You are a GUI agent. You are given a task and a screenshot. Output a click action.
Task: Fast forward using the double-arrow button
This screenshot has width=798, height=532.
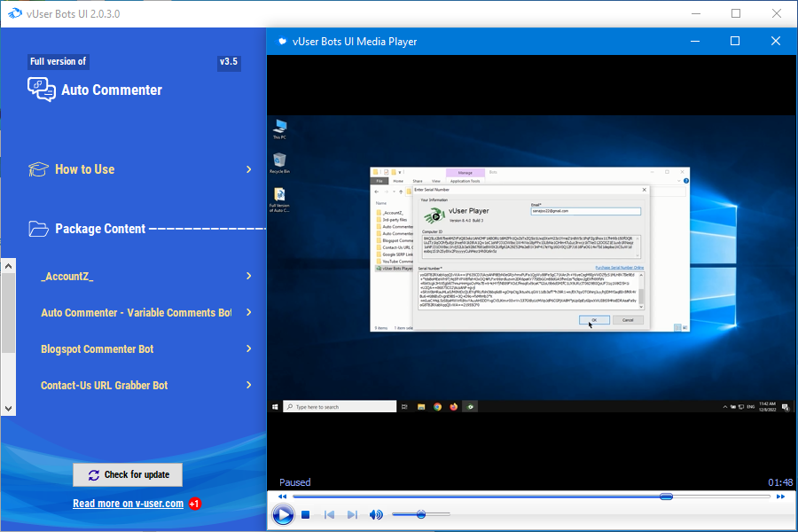(x=780, y=497)
